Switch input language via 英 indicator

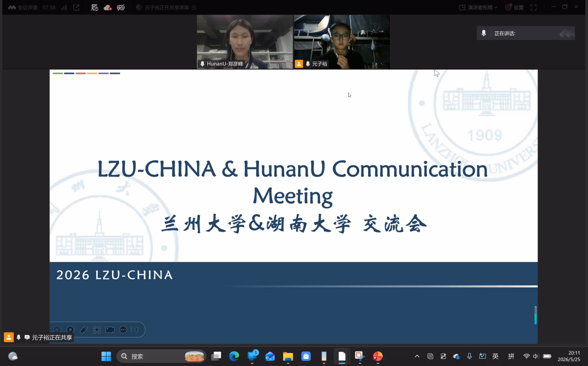pos(496,356)
